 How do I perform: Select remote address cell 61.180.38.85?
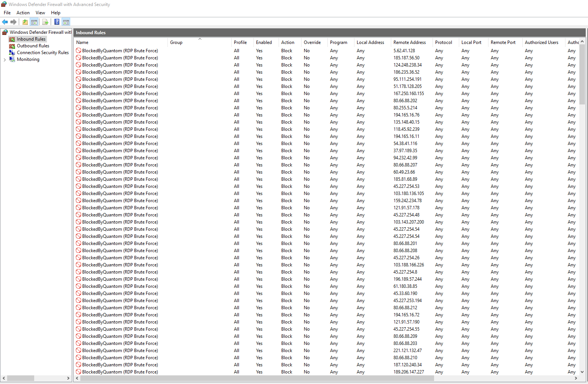pos(405,286)
